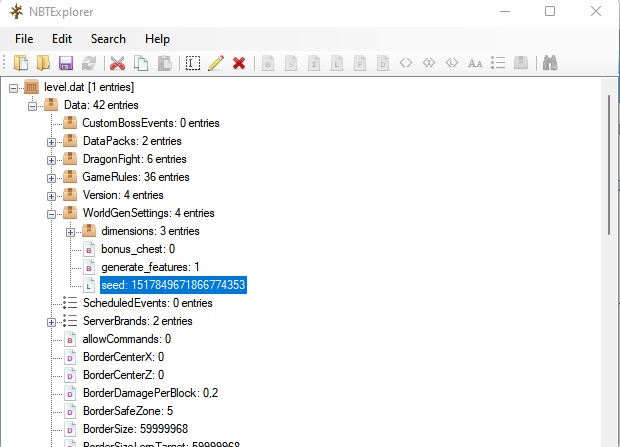Add a String tag with the Aa icon
The width and height of the screenshot is (620, 447).
[x=475, y=63]
